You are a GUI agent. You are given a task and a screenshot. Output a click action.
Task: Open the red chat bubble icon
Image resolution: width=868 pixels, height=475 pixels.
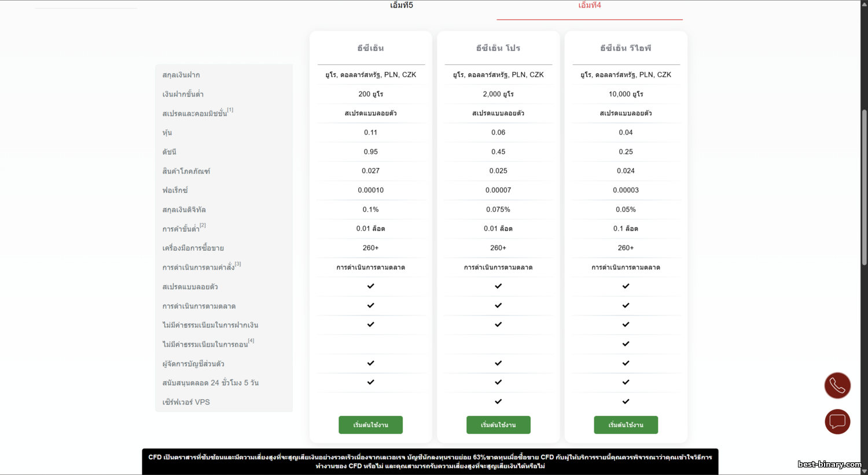[837, 422]
